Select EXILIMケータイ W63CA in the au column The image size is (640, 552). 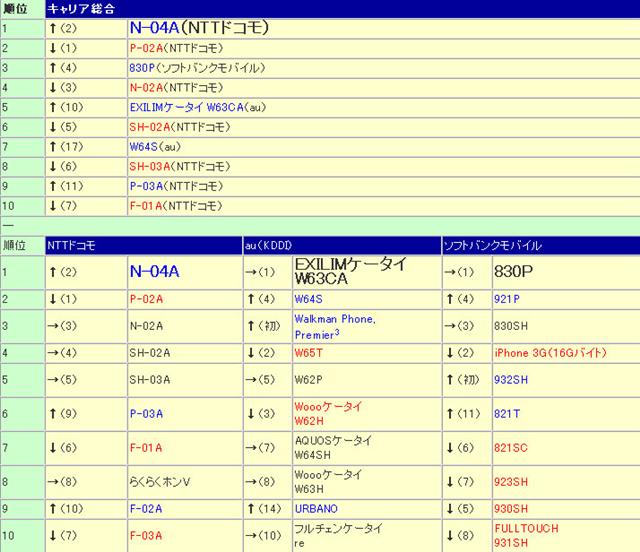[x=351, y=271]
